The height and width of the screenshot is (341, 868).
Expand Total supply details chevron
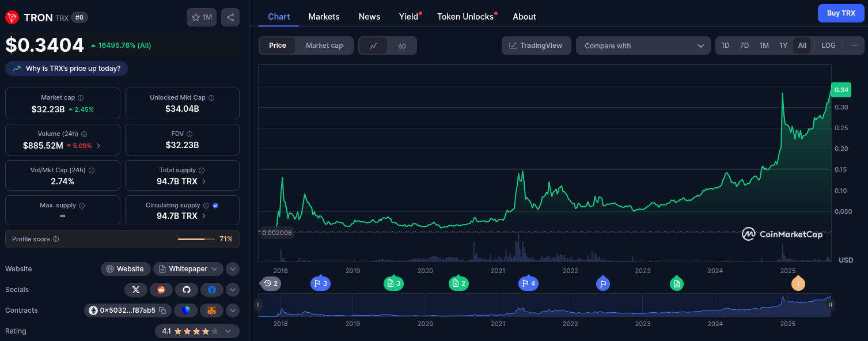click(204, 181)
